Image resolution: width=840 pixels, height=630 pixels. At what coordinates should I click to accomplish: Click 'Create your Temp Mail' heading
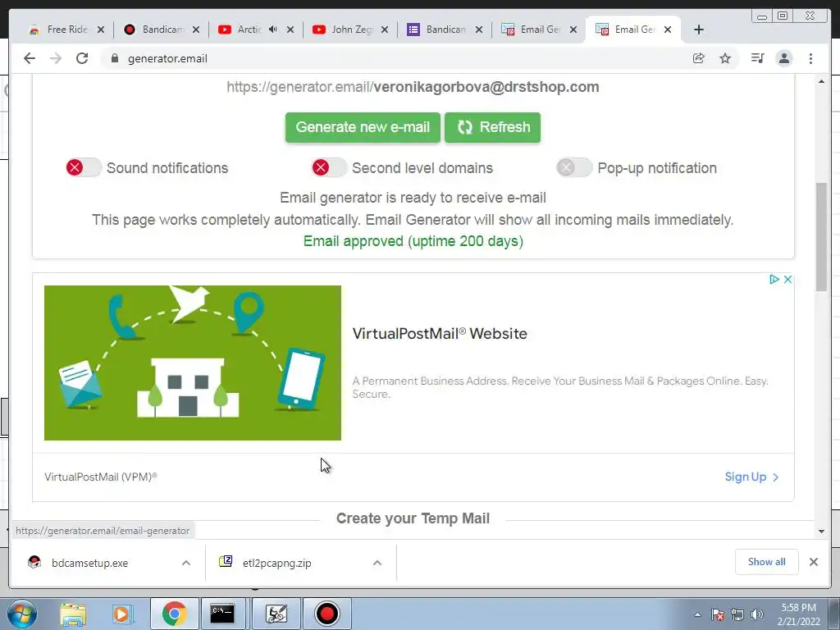[x=413, y=518]
